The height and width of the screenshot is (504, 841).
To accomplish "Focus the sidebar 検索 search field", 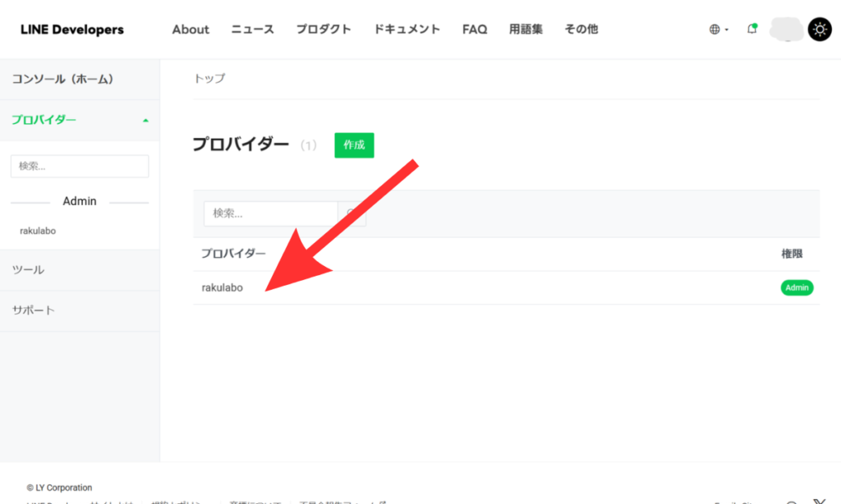I will pos(80,166).
